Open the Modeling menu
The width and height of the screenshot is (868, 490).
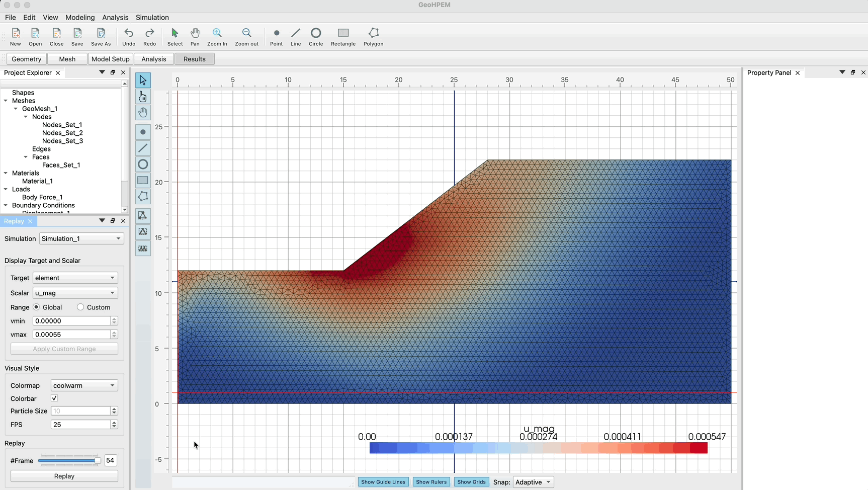(80, 18)
